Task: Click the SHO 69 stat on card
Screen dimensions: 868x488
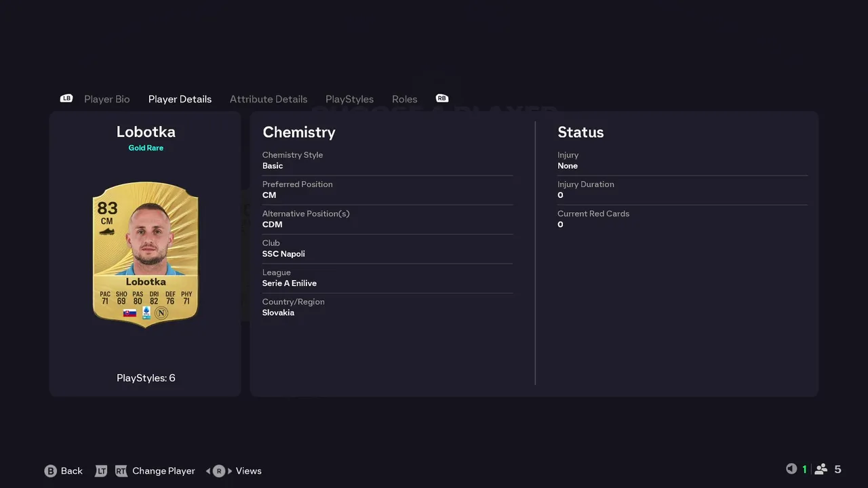Action: pyautogui.click(x=121, y=298)
